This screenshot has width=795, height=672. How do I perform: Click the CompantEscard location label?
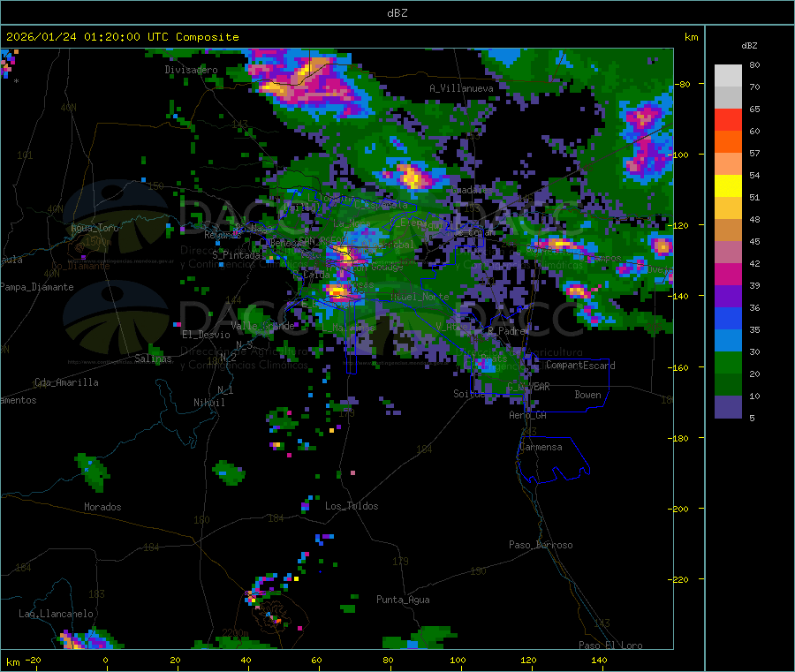coord(580,366)
